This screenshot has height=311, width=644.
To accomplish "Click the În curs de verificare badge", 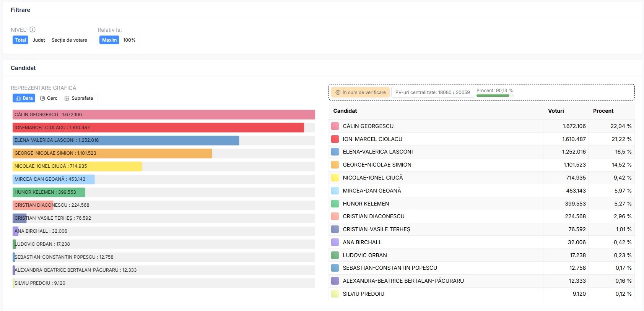I will coord(360,92).
